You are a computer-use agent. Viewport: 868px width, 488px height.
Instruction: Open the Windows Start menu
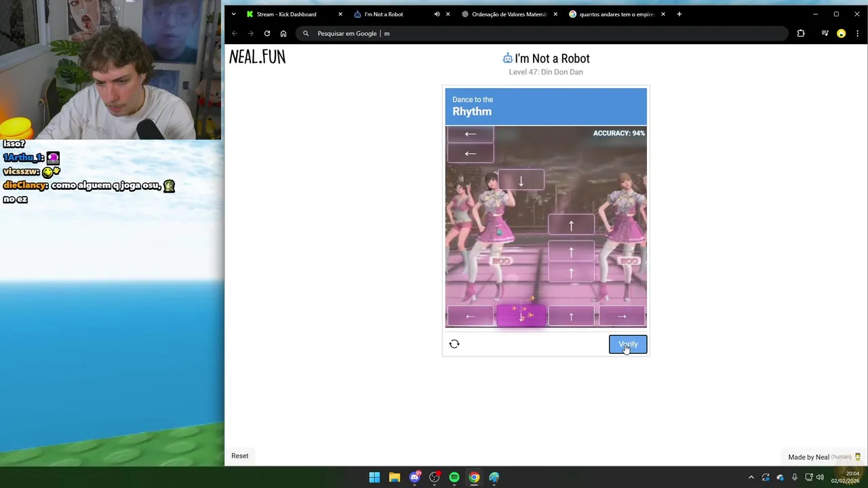374,477
